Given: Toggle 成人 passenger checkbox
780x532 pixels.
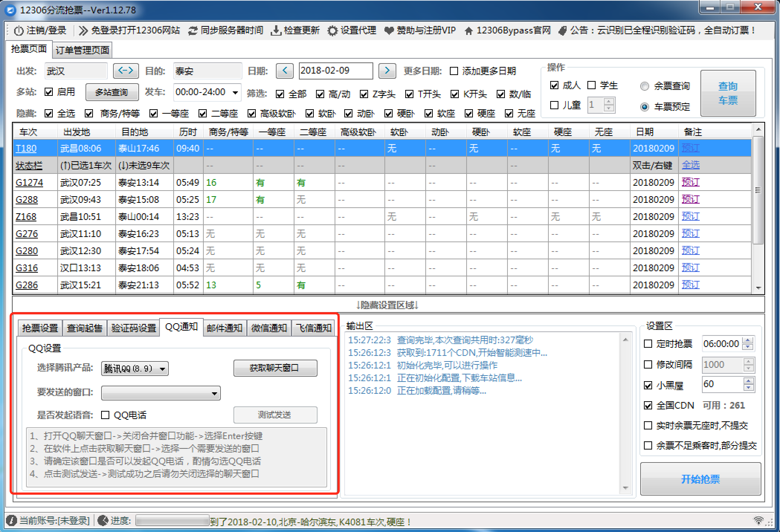Looking at the screenshot, I should coord(554,85).
